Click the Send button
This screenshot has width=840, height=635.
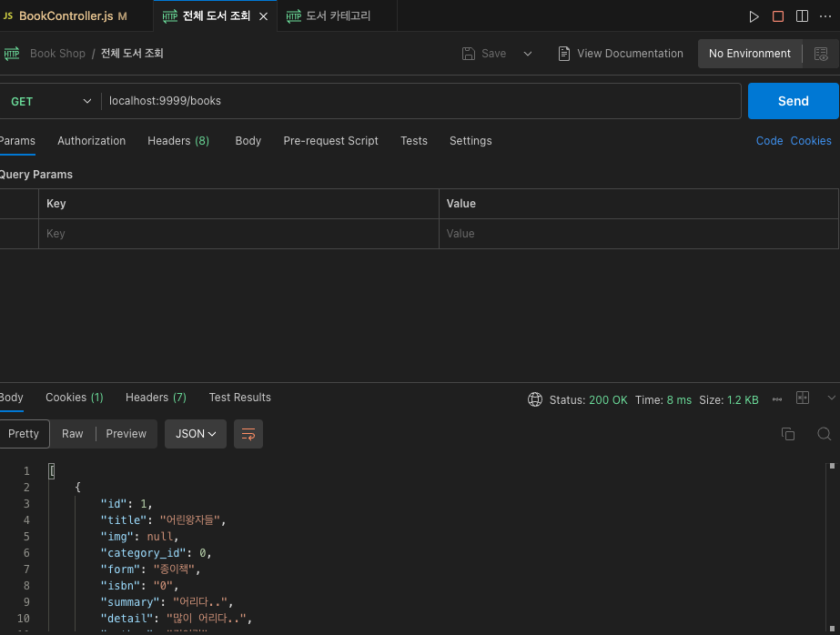click(793, 101)
